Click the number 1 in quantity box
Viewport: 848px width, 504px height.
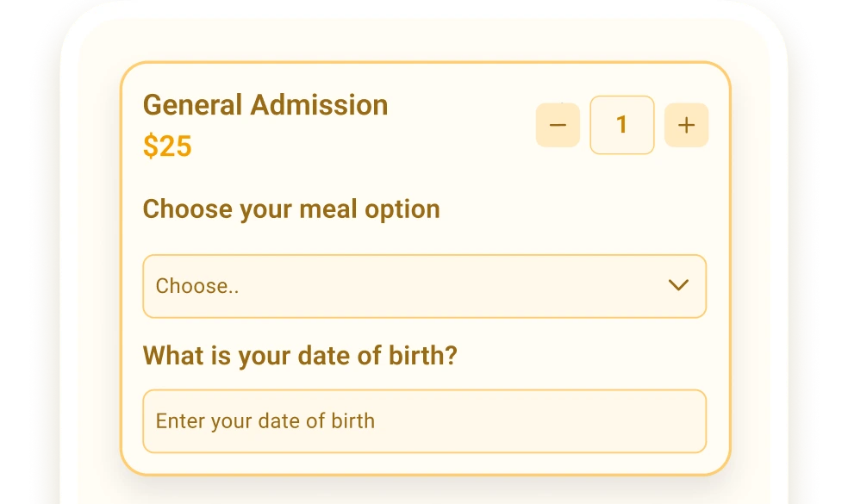click(x=621, y=125)
